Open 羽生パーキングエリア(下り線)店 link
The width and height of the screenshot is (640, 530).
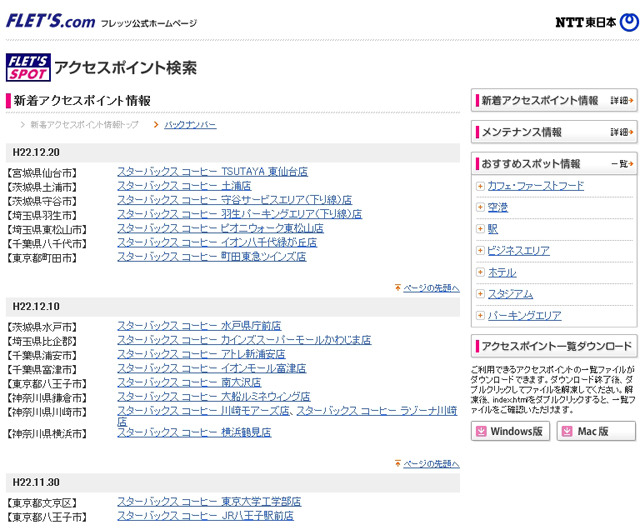240,214
